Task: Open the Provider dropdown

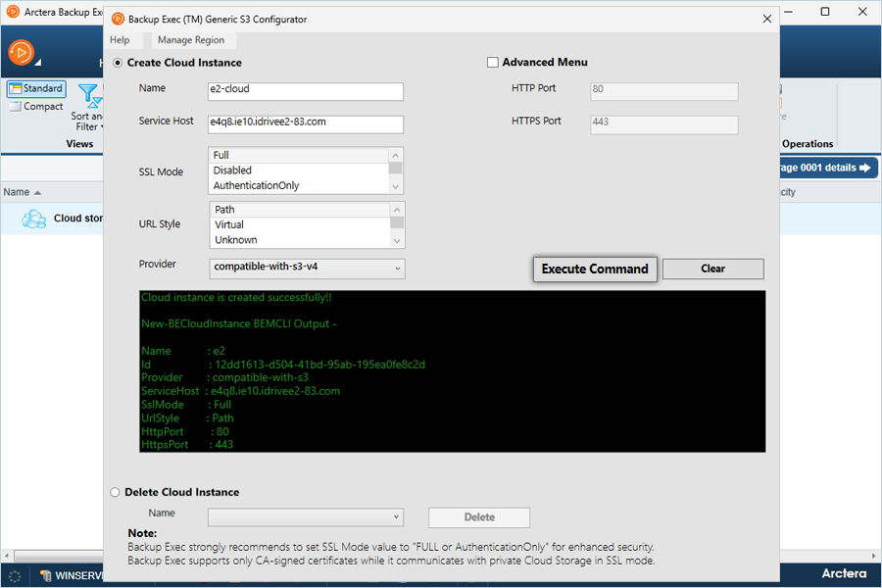Action: (x=307, y=269)
